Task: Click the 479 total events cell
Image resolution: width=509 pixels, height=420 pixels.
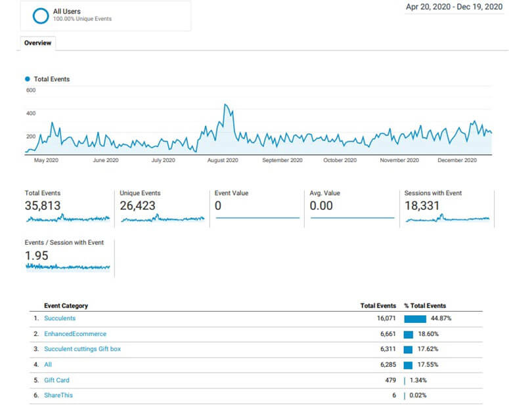Action: point(391,380)
